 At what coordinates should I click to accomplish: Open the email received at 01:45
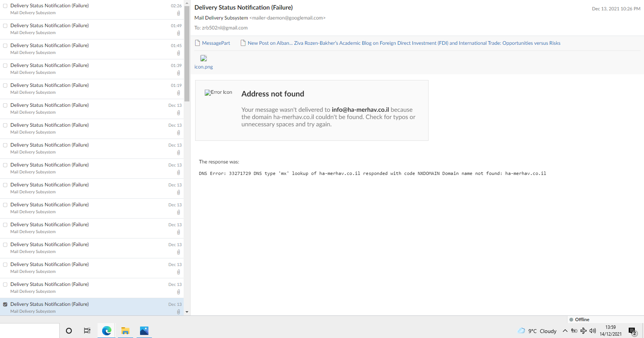[92, 49]
